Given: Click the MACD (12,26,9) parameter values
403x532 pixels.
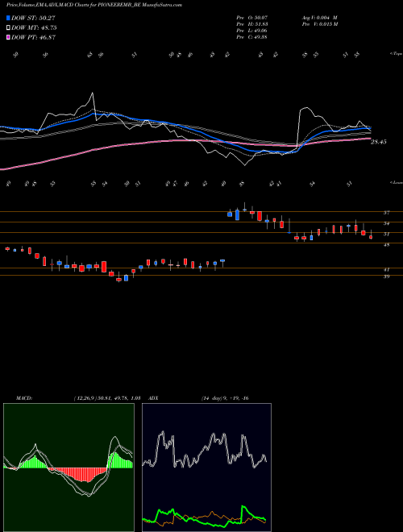Looking at the screenshot, I should click(107, 398).
